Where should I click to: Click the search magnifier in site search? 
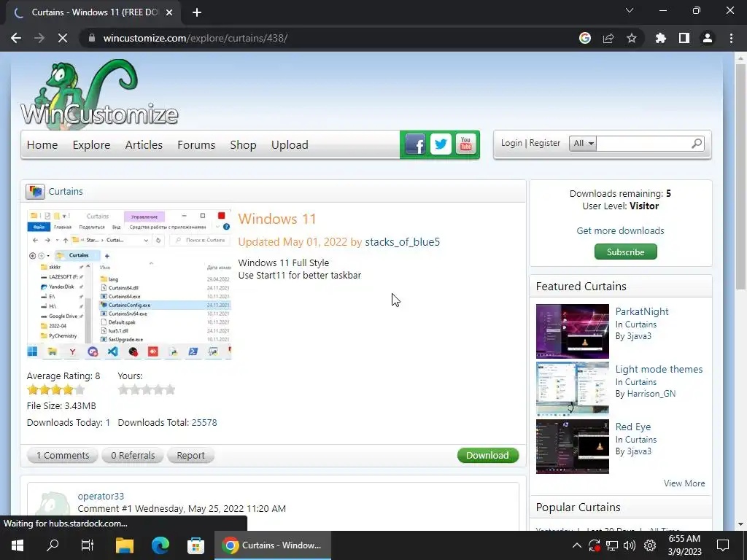click(x=697, y=144)
